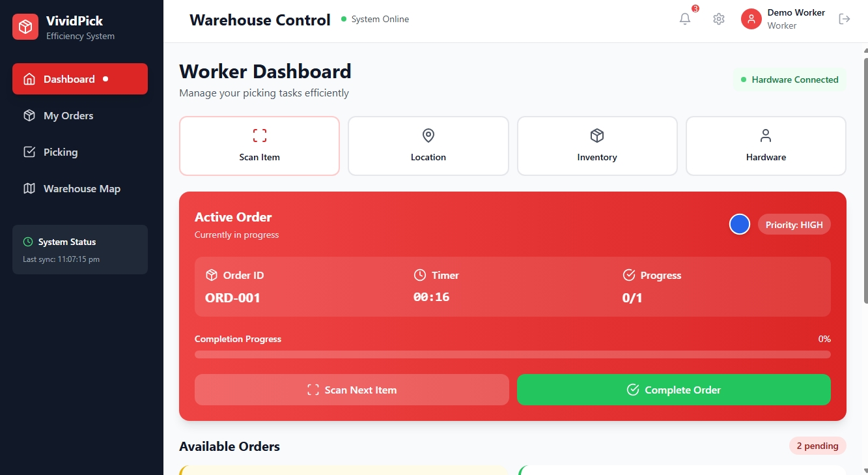
Task: Click the Picking checkbox icon in sidebar
Action: coord(29,152)
